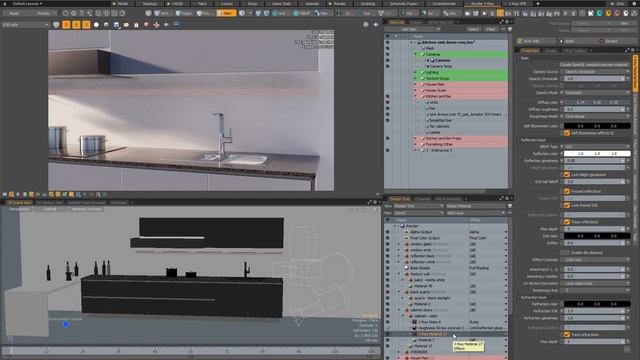640x360 pixels.
Task: Click the monitor icon in preview toolbar
Action: point(176,24)
